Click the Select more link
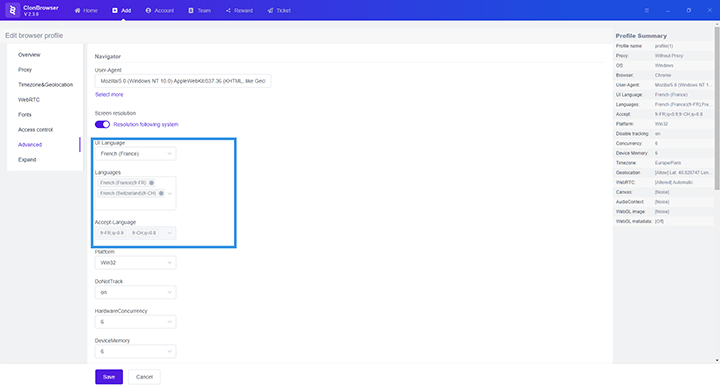This screenshot has height=387, width=720. click(109, 95)
